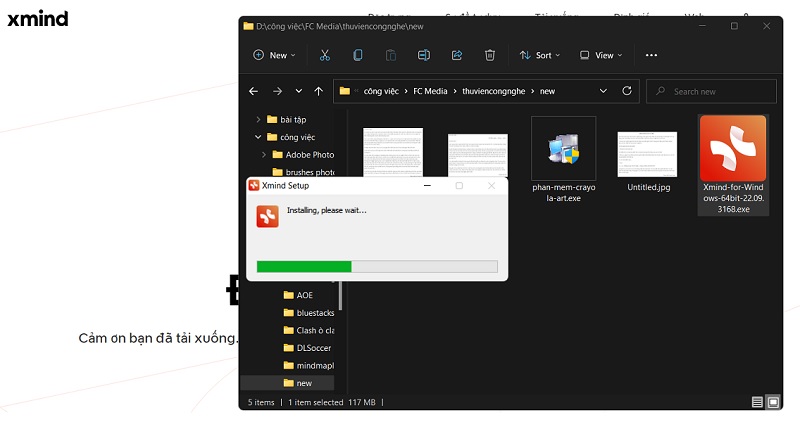Viewport: 800px width, 422px height.
Task: Open recent locations chevron beside forward arrow
Action: [x=298, y=91]
